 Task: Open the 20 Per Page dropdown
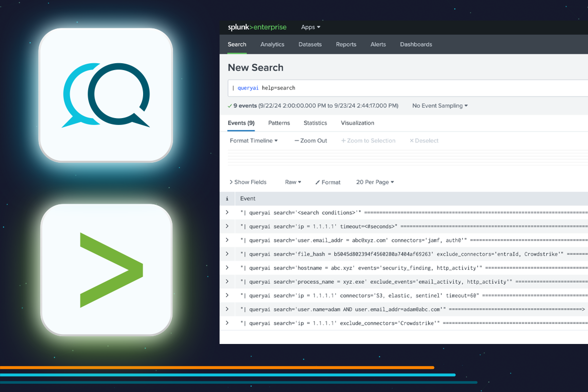tap(375, 182)
